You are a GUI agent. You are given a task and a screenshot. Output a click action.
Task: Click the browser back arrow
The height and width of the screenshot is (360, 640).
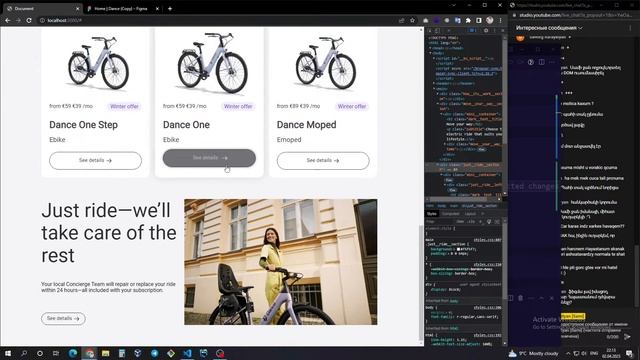pyautogui.click(x=8, y=20)
